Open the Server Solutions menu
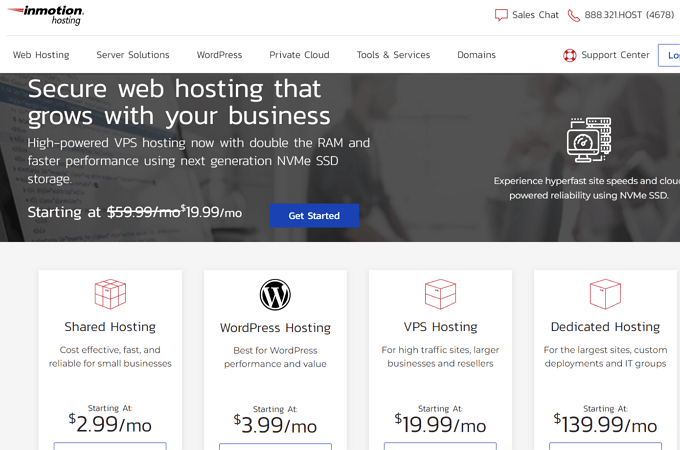The width and height of the screenshot is (680, 450). click(x=133, y=55)
